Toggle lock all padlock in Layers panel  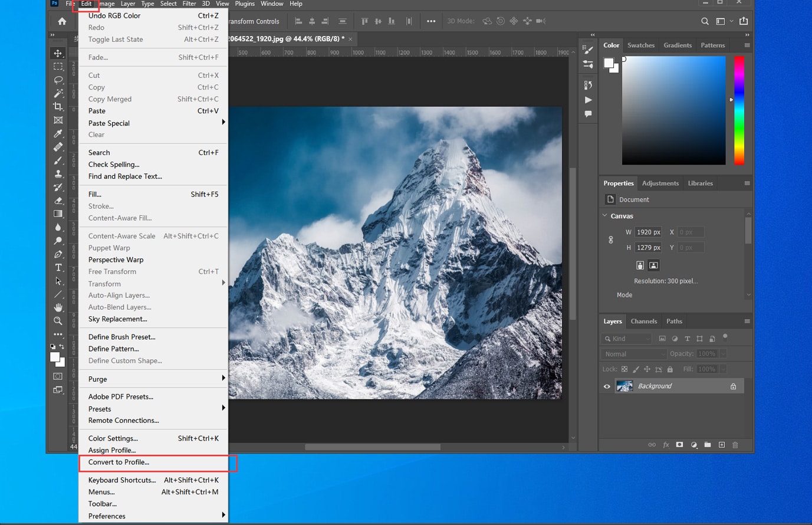670,369
